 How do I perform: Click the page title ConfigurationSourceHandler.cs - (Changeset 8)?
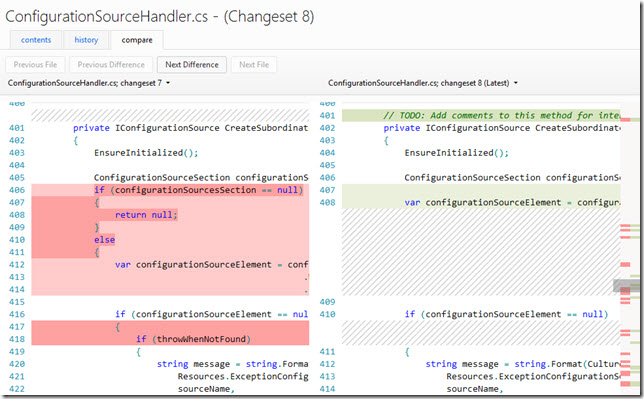click(159, 17)
